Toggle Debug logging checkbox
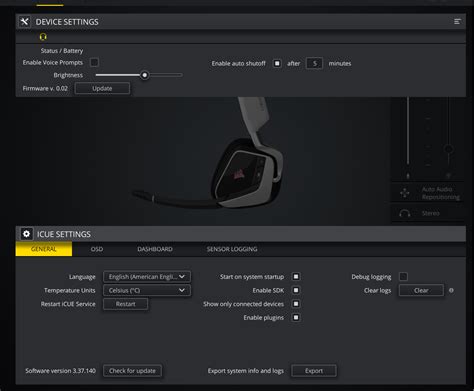474x391 pixels. (403, 276)
